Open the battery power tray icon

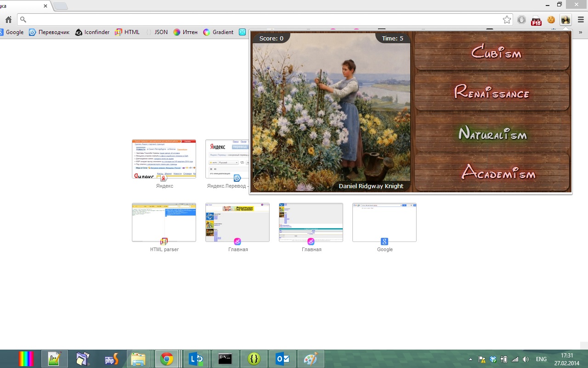pyautogui.click(x=504, y=359)
